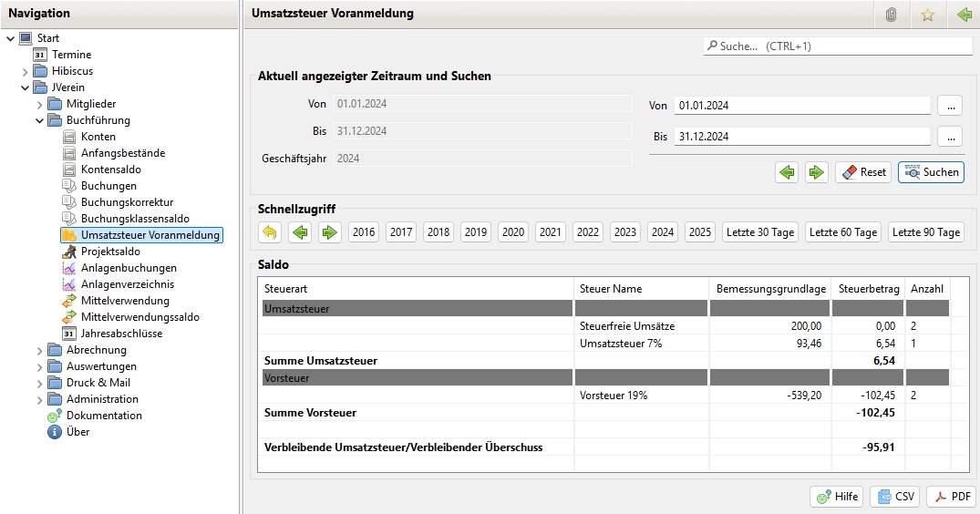The height and width of the screenshot is (514, 980).
Task: Expand the Hibiscus tree node
Action: [x=26, y=71]
